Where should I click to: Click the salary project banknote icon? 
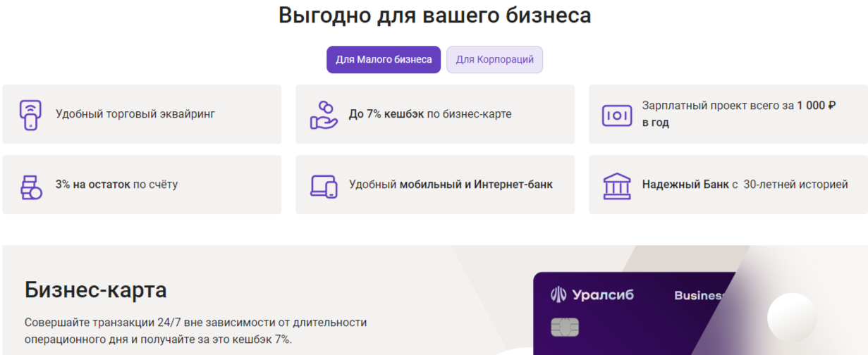[617, 115]
